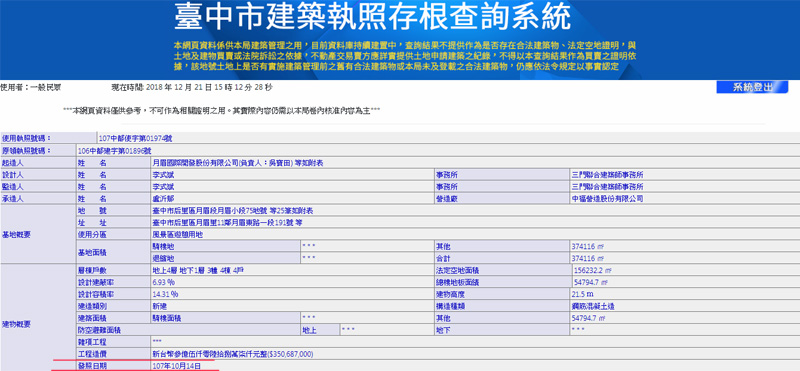Viewport: 800px width, 371px height.
Task: Click the 設計人 row header
Action: [38, 175]
